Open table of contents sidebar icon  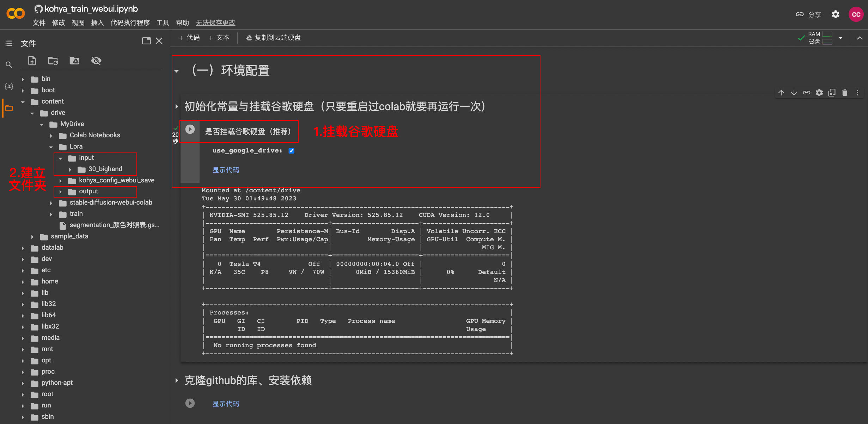click(x=9, y=43)
